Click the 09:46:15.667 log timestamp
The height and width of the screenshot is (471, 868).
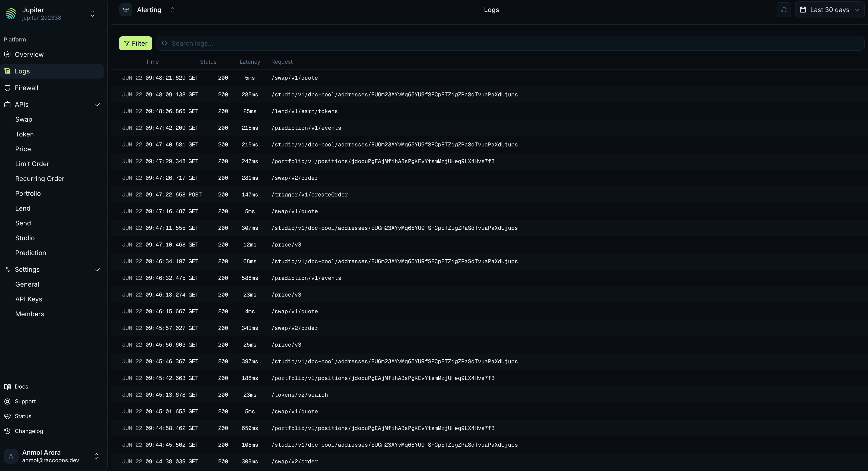[165, 312]
